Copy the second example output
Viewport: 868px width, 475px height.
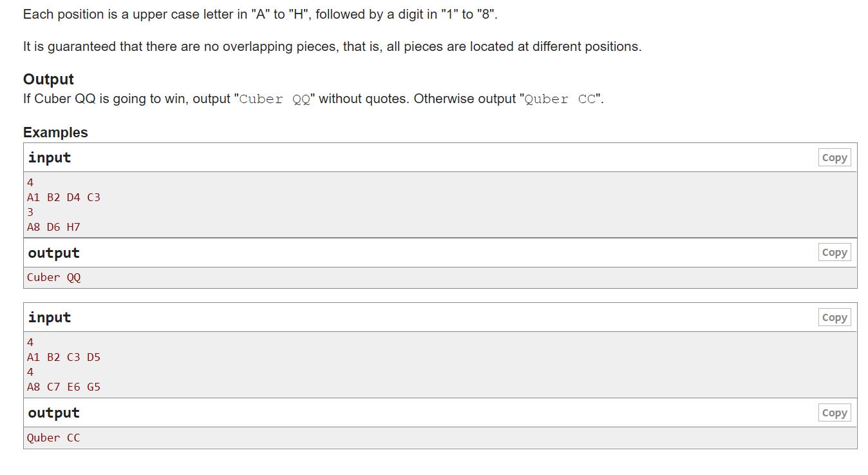(834, 413)
